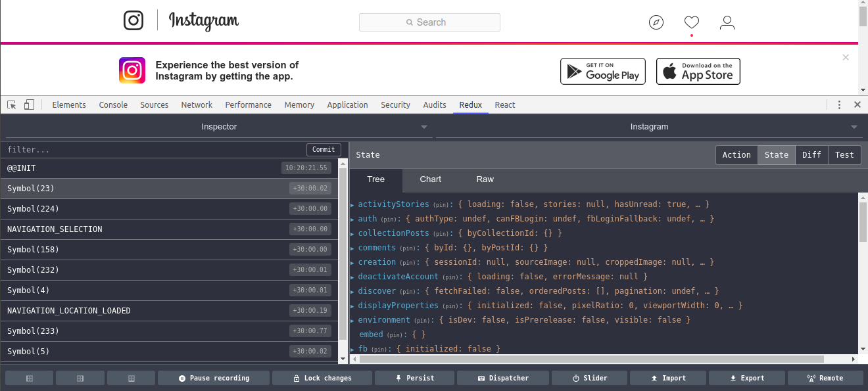868x391 pixels.
Task: Open the Instagram explore compass icon
Action: pos(656,23)
